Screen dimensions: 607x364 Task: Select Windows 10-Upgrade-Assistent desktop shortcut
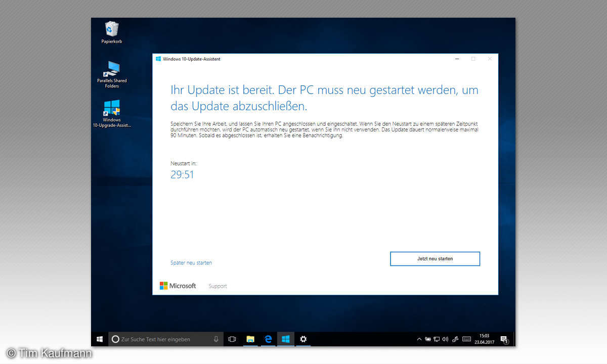[x=112, y=114]
